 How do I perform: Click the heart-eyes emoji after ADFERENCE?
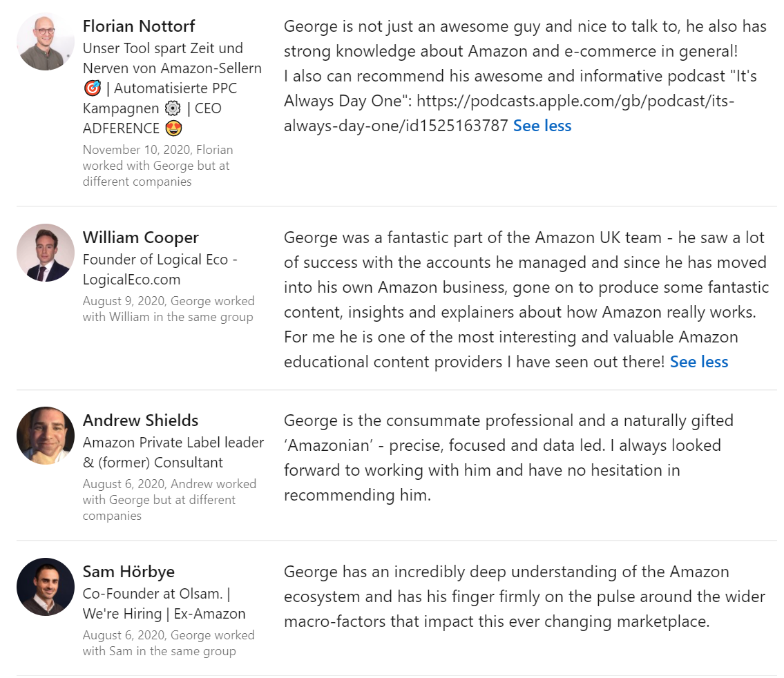coord(173,128)
